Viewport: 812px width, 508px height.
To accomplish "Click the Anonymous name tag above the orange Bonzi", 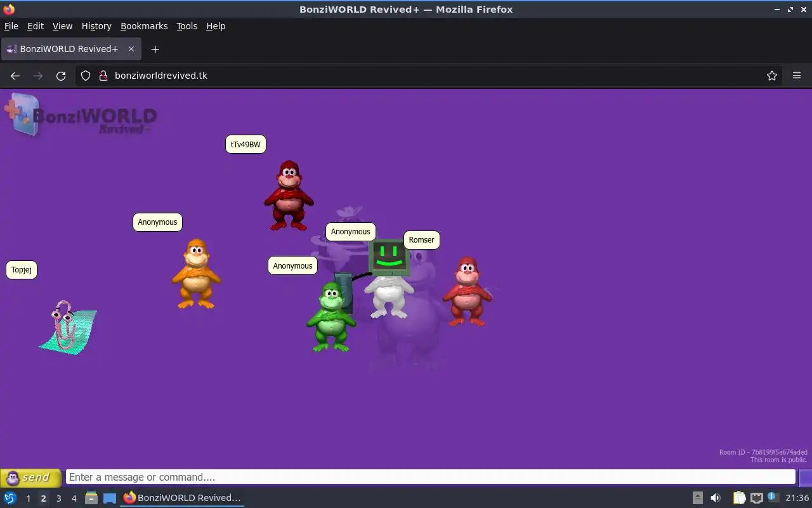I will pos(157,222).
